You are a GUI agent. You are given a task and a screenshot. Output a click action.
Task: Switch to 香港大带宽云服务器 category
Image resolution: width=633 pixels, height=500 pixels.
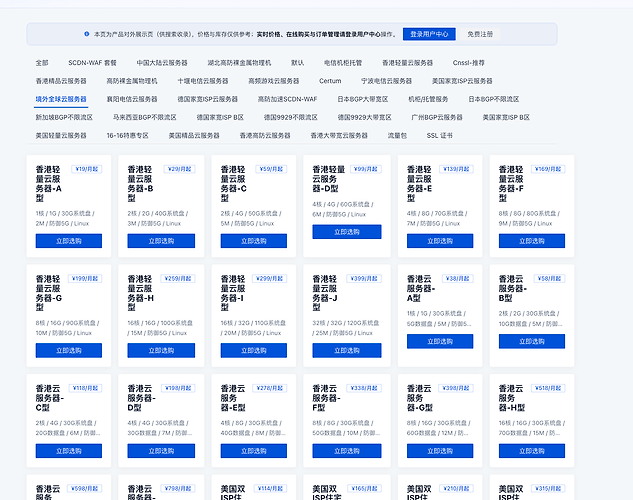(x=339, y=136)
